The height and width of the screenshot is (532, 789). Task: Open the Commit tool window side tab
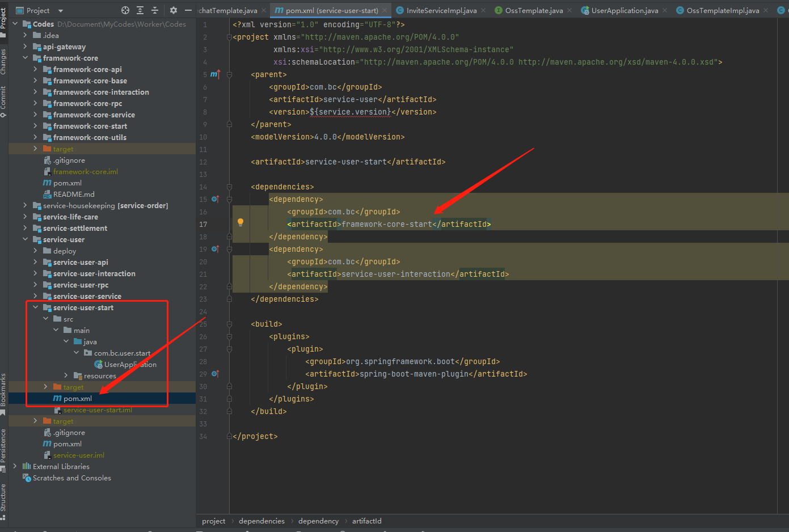tap(3, 102)
